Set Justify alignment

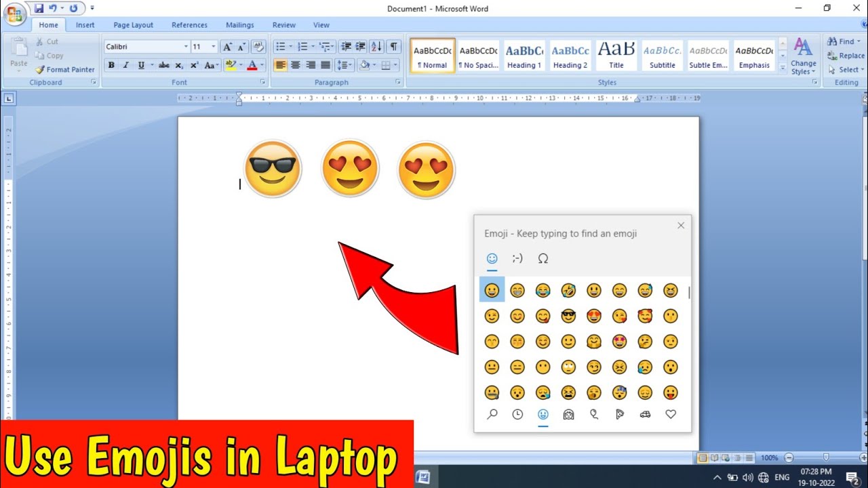coord(325,65)
